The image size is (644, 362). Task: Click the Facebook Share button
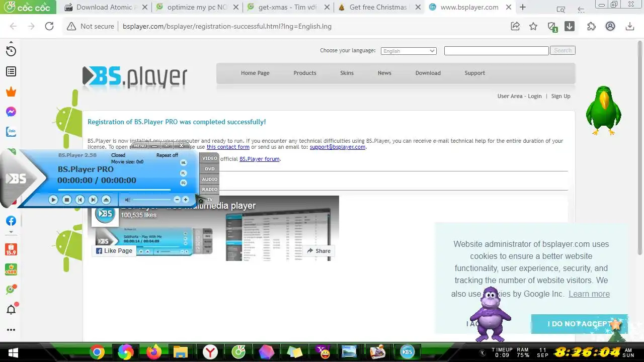318,251
